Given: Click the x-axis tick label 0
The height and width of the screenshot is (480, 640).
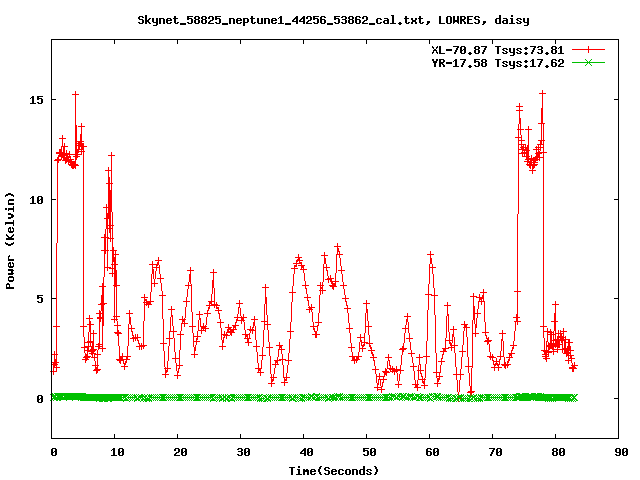Looking at the screenshot, I should (x=54, y=452).
